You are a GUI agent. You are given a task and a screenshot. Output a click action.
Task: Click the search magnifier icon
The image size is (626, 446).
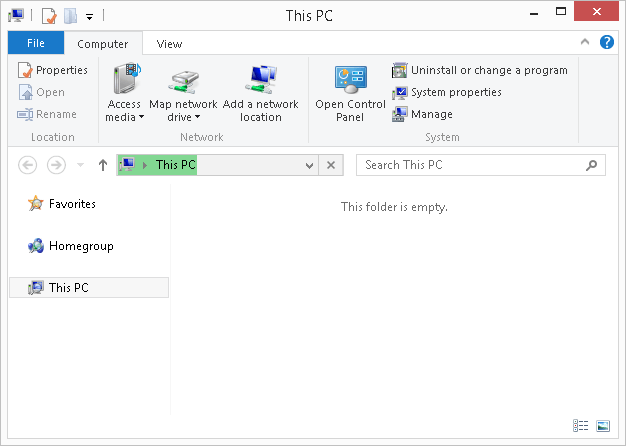pyautogui.click(x=591, y=165)
